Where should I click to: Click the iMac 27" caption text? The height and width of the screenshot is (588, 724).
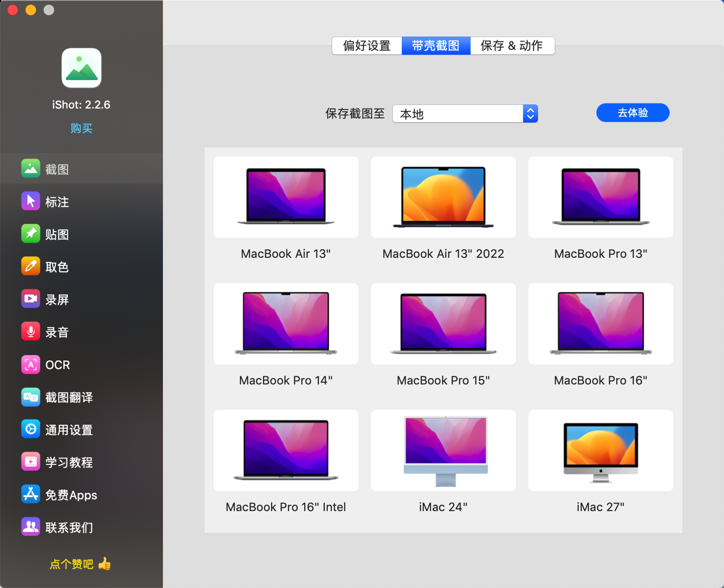click(601, 507)
